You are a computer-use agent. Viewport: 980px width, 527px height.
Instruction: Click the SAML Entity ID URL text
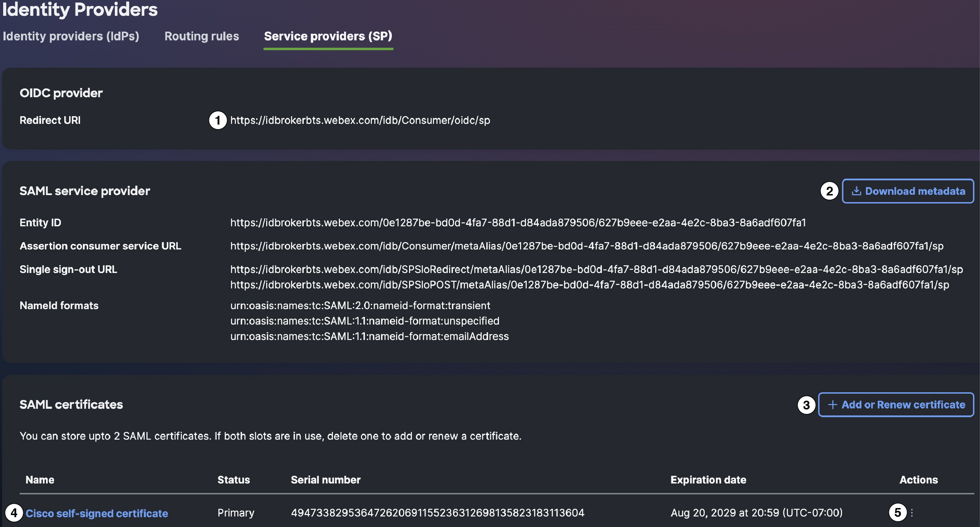pos(518,222)
